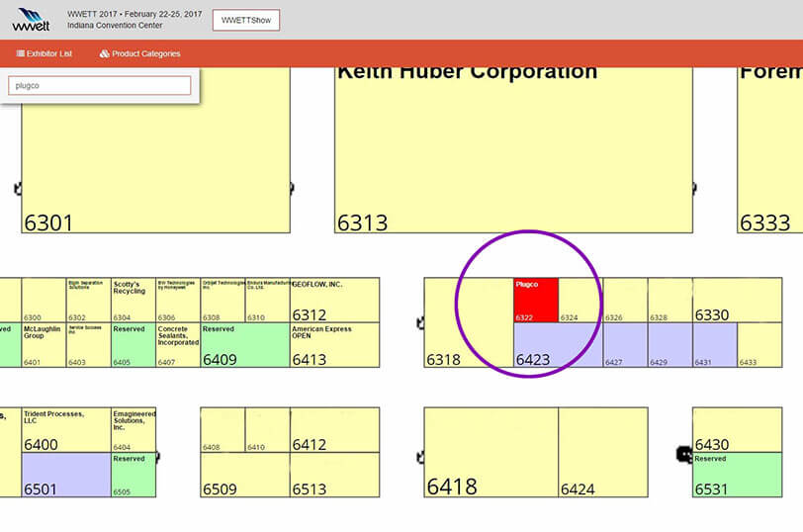This screenshot has width=803, height=532.
Task: Click the black map icon beside booth 6430
Action: coord(684,454)
